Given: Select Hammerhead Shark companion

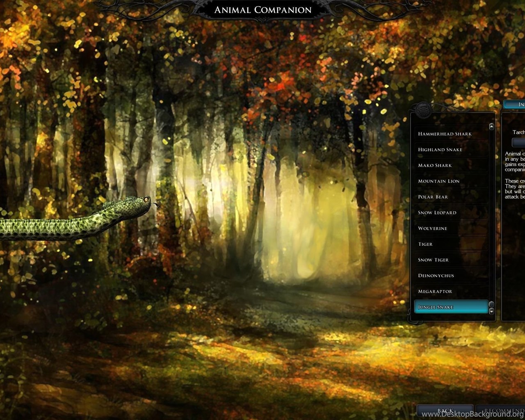Looking at the screenshot, I should pyautogui.click(x=451, y=134).
